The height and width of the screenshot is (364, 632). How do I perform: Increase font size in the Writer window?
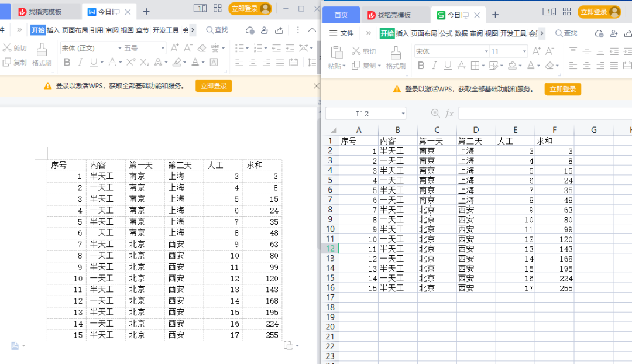(x=174, y=48)
